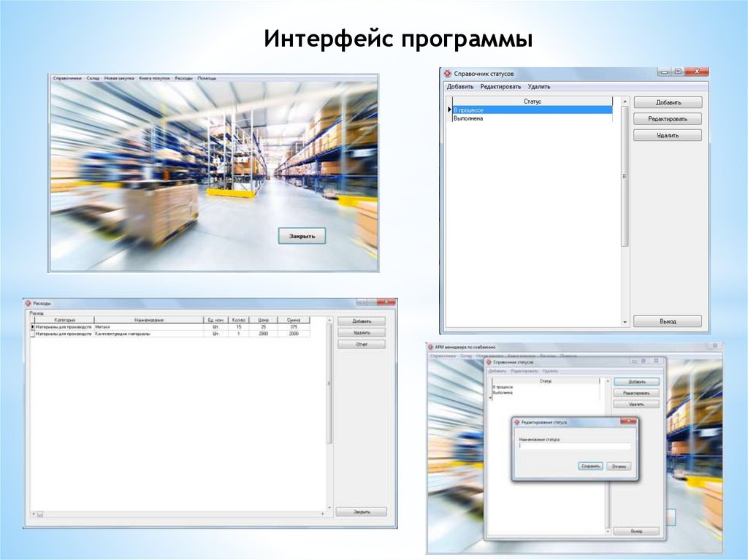Image resolution: width=748 pixels, height=560 pixels.
Task: Click vertical scrollbar track in the Расходы window
Action: (329, 475)
